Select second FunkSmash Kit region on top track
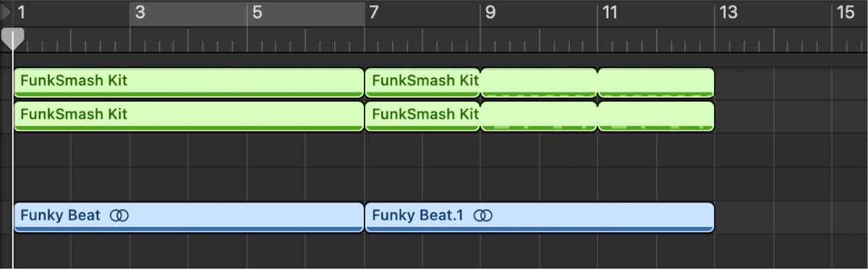 423,82
